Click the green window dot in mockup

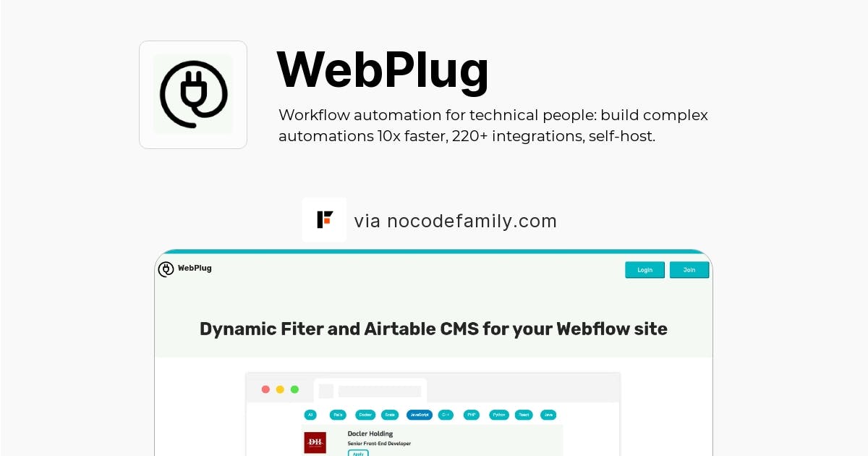[294, 389]
